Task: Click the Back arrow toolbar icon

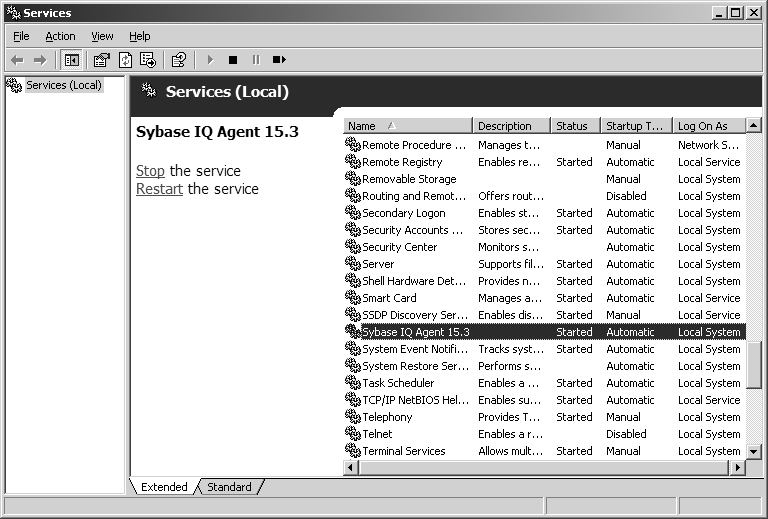Action: click(17, 60)
